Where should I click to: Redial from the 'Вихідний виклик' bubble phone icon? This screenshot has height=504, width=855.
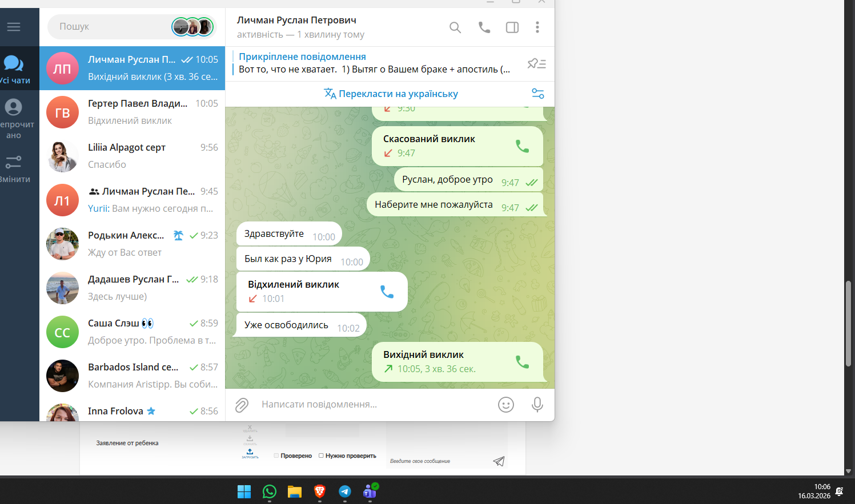click(x=523, y=362)
